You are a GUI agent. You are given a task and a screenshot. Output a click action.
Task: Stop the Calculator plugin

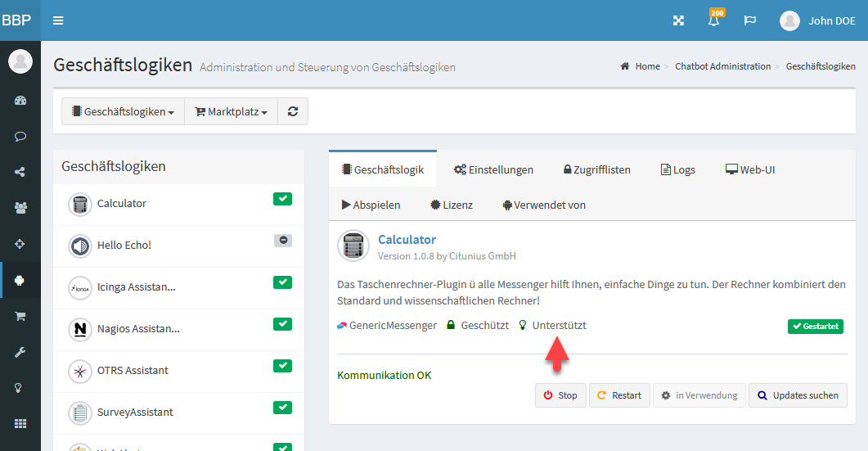[x=560, y=395]
